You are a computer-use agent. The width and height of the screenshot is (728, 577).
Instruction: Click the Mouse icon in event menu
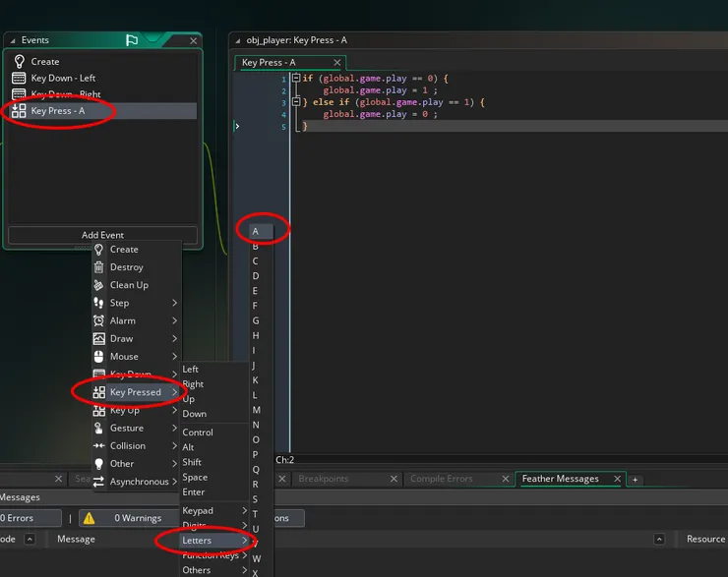(99, 356)
